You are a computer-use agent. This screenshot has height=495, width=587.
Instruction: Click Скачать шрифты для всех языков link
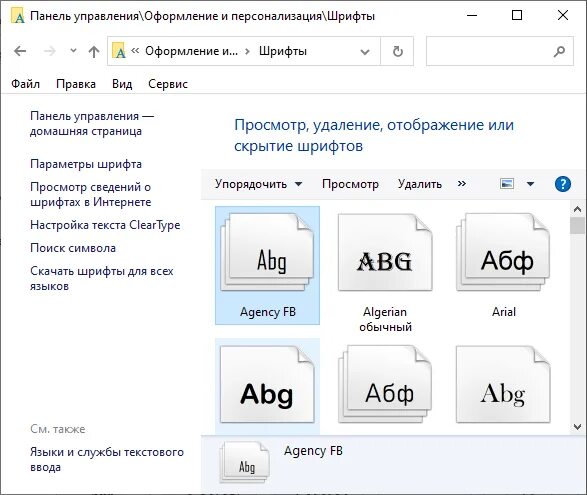click(x=102, y=278)
